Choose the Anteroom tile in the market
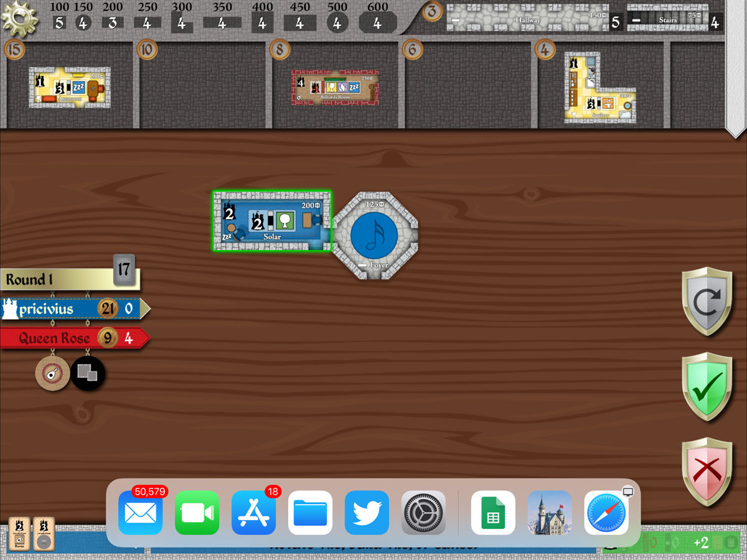The image size is (747, 560). (70, 88)
